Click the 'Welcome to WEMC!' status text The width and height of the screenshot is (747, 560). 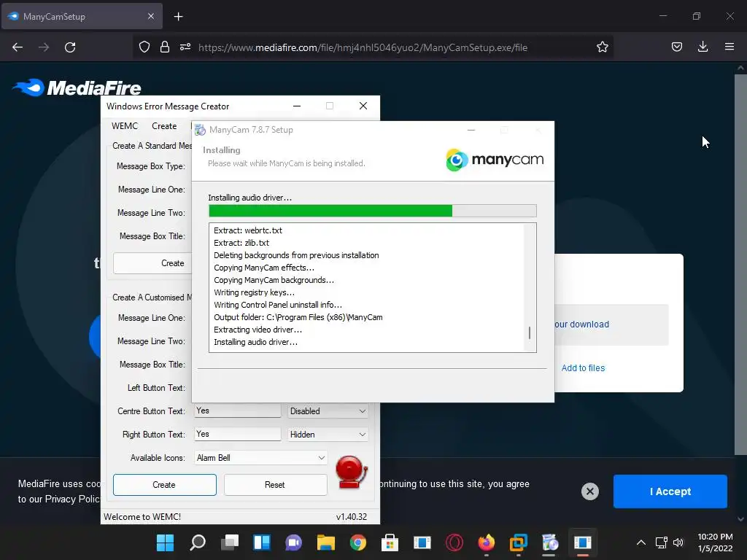click(x=142, y=517)
